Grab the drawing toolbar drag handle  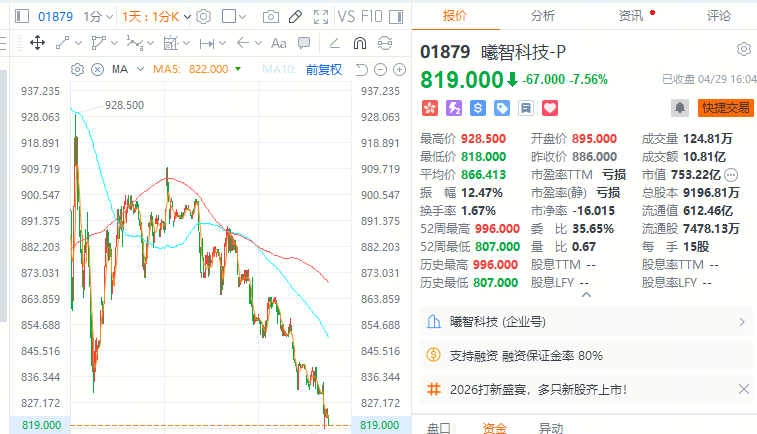pyautogui.click(x=19, y=43)
